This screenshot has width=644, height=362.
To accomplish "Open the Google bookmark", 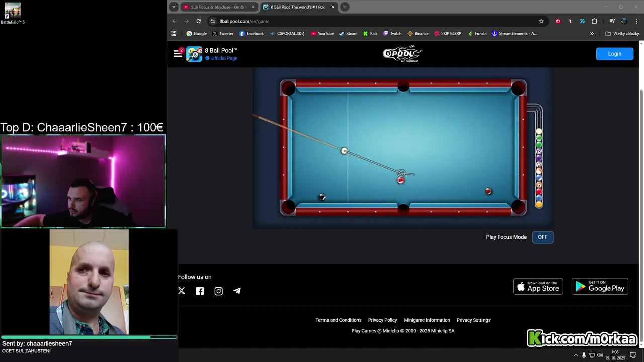I will [x=196, y=34].
